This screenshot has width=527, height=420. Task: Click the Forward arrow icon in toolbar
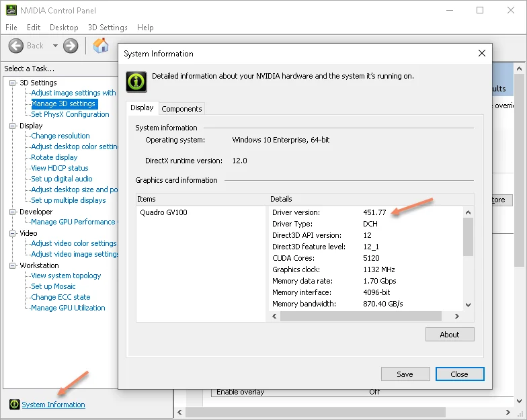click(71, 46)
